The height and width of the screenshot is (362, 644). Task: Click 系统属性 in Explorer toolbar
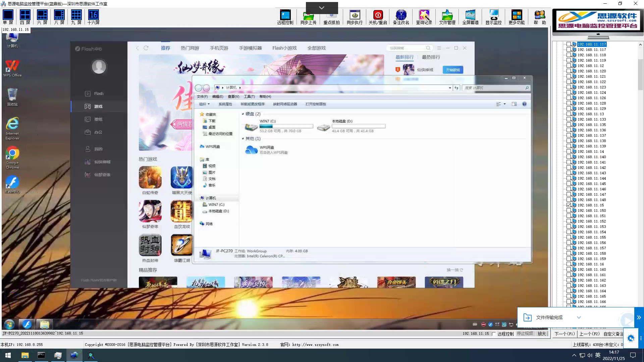225,104
